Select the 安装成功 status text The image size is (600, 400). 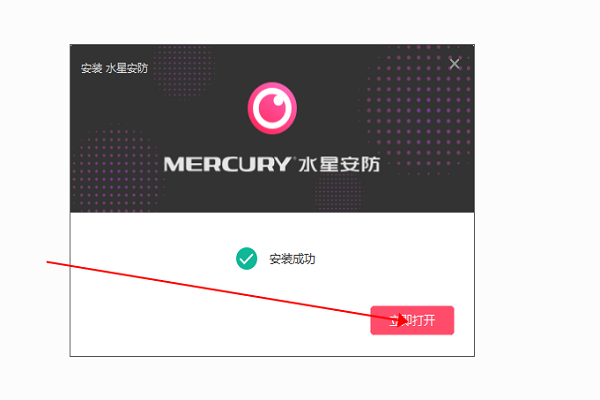pos(292,259)
